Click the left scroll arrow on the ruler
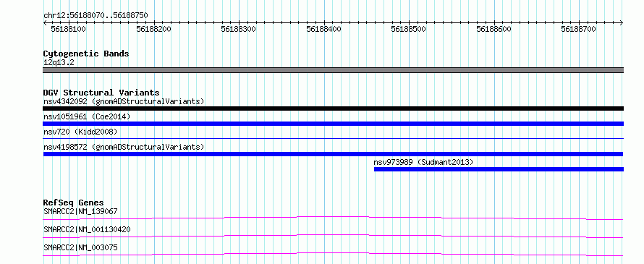644x264 pixels. pos(45,23)
